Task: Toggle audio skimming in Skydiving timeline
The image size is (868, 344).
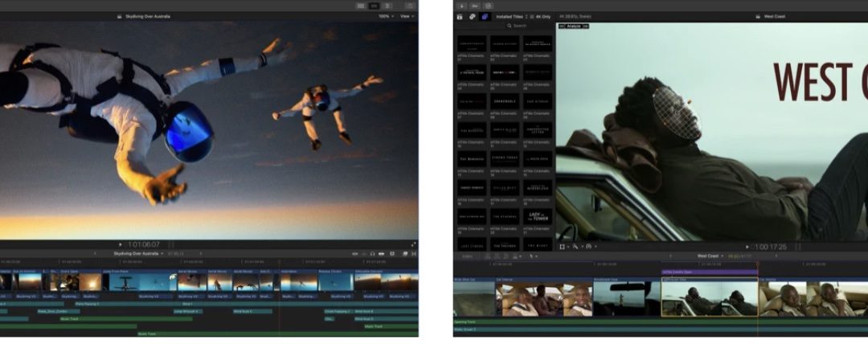Action: click(x=364, y=254)
